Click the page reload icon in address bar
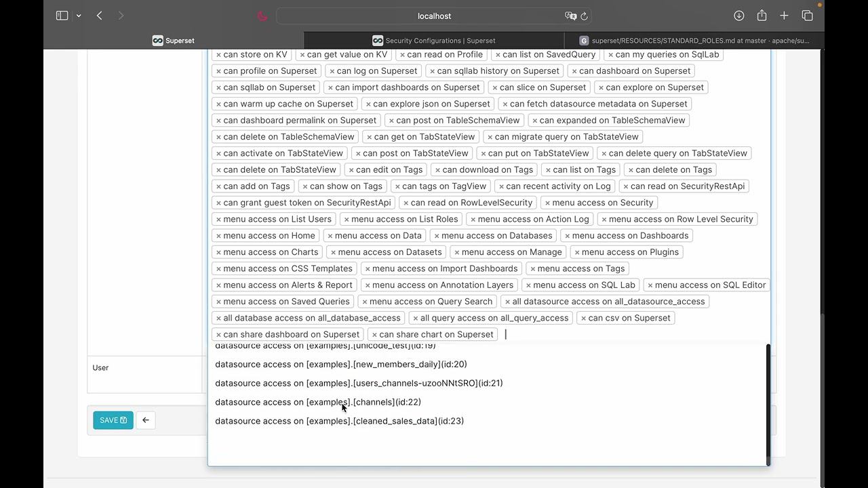The height and width of the screenshot is (488, 868). pos(585,16)
